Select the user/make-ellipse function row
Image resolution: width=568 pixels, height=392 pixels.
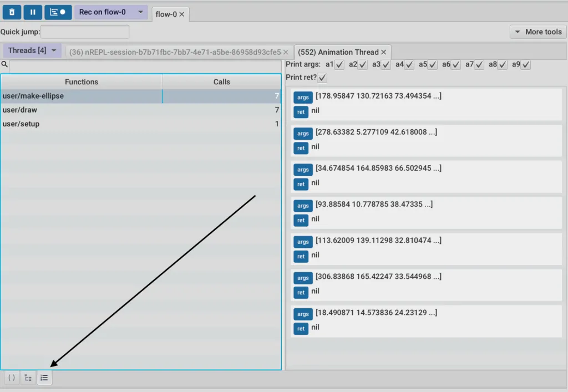tap(141, 96)
